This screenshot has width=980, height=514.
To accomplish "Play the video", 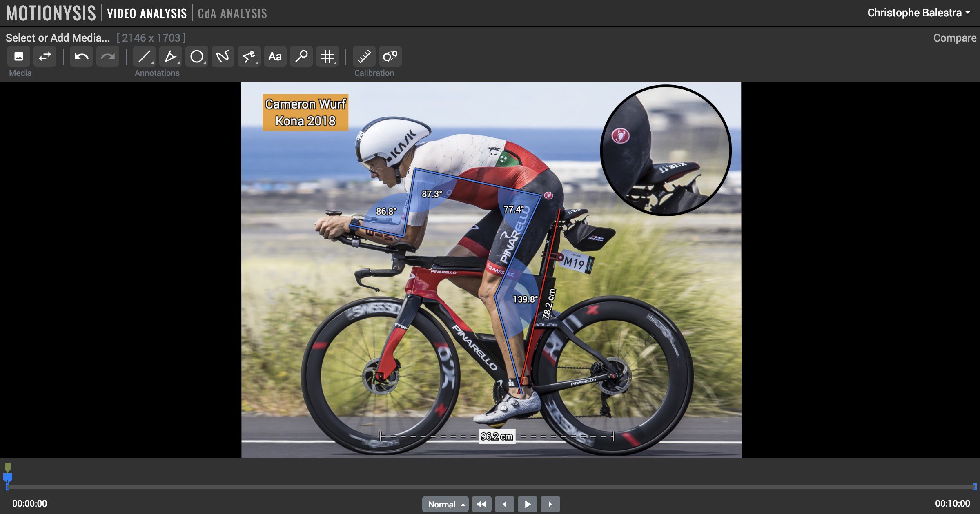I will click(x=528, y=504).
